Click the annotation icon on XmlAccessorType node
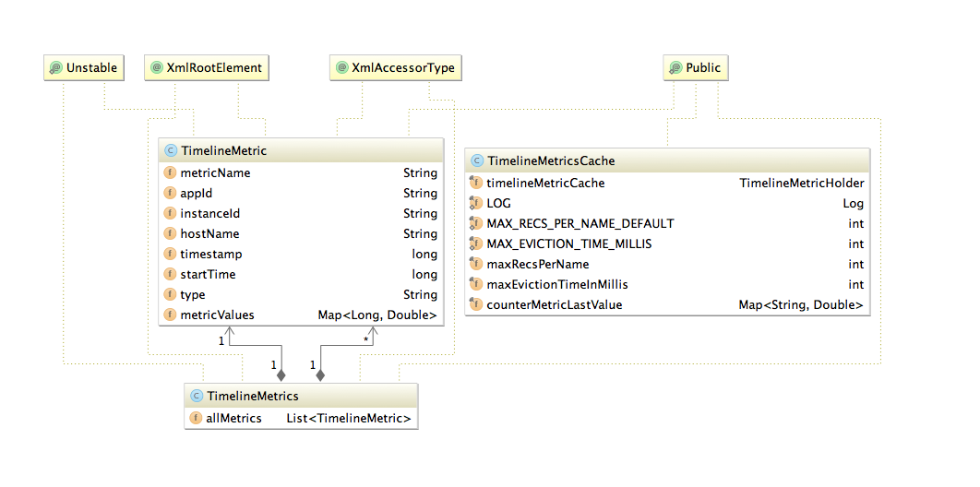980x487 pixels. 341,67
